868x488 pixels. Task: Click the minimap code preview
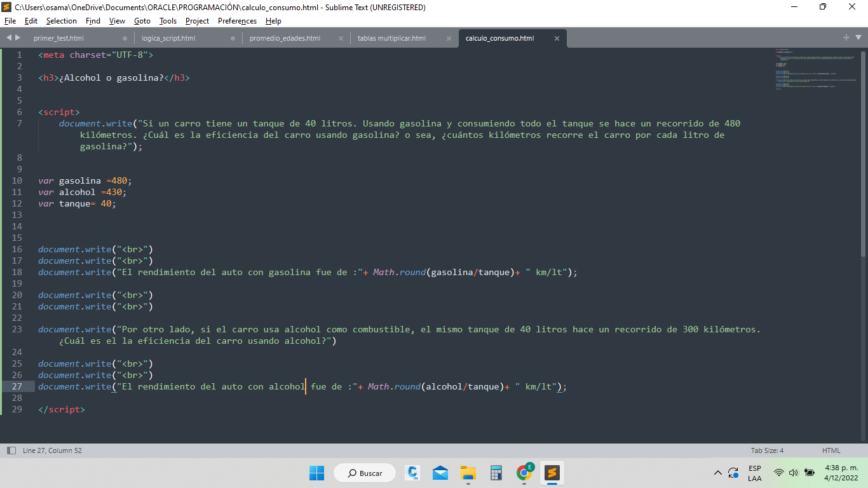(x=817, y=69)
